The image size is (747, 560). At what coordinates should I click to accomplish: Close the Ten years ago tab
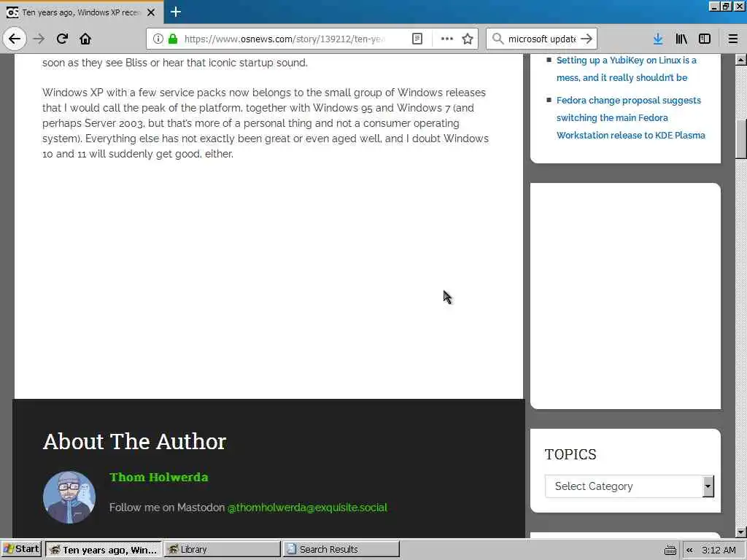[x=151, y=12]
